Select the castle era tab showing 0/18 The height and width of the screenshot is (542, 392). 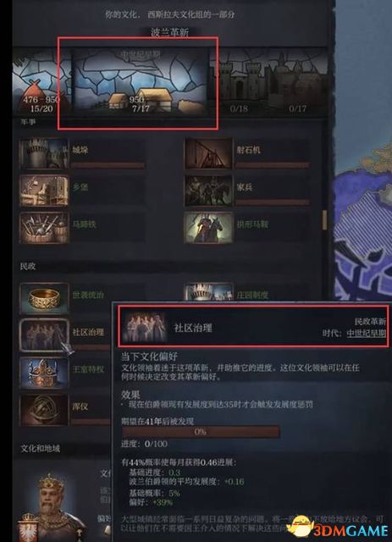pyautogui.click(x=240, y=82)
